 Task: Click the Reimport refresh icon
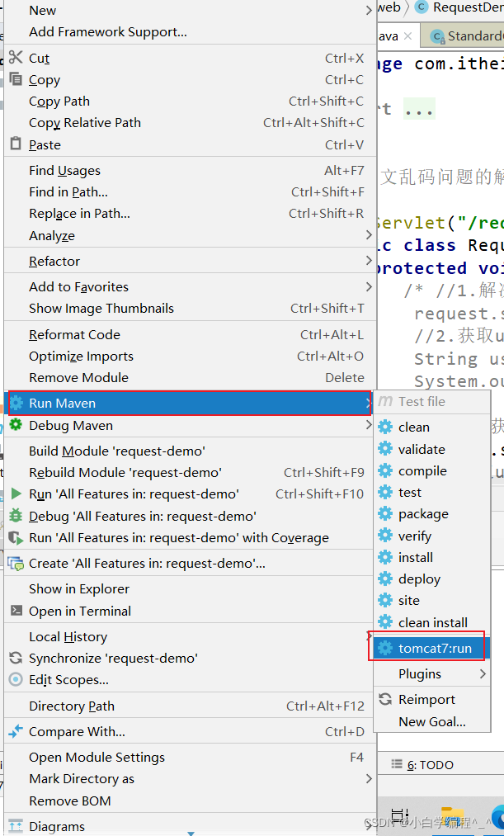[385, 699]
